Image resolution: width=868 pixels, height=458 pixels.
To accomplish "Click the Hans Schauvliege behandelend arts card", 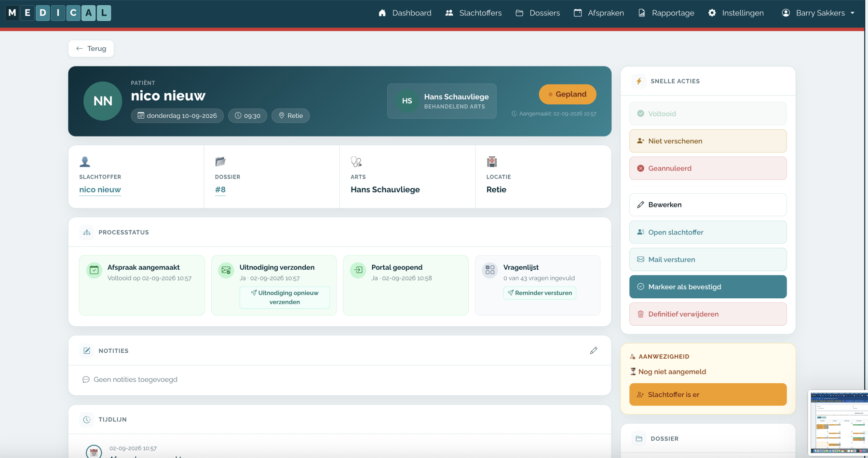I will pos(442,101).
